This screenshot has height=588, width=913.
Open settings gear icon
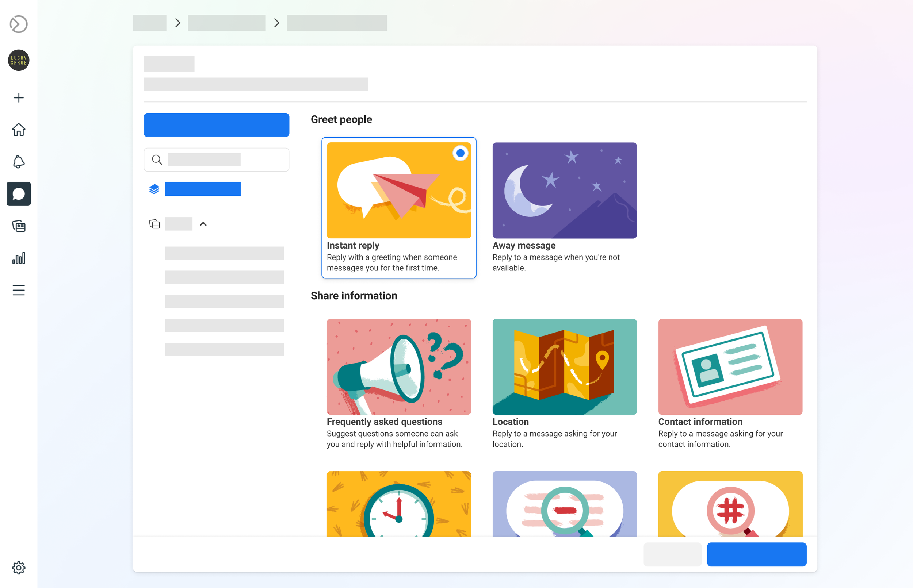[18, 568]
